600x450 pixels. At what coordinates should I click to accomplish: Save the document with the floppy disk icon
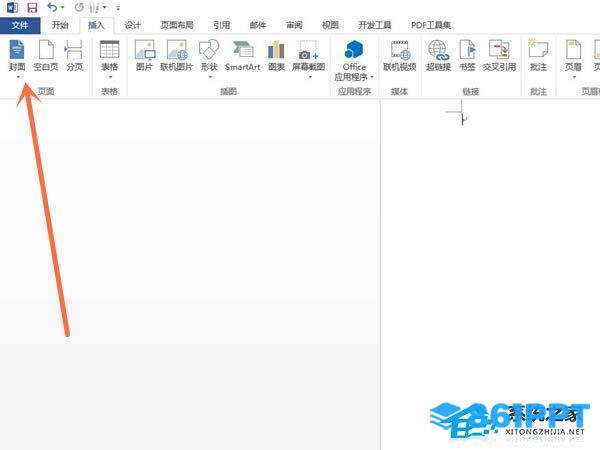pyautogui.click(x=32, y=7)
